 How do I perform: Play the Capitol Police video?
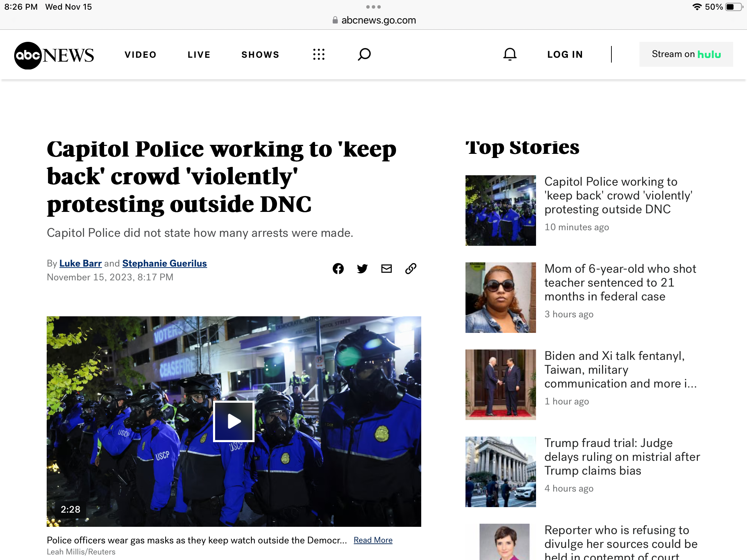234,421
